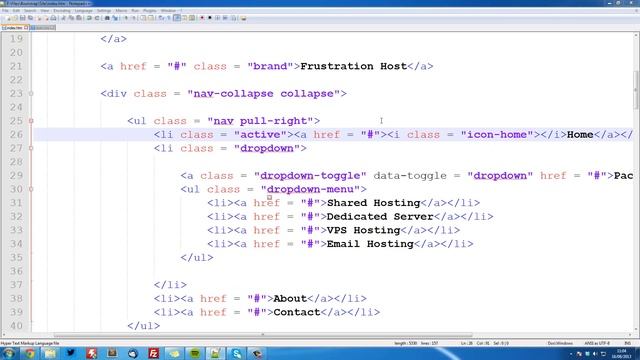Zoom out with the toolbar icon

click(x=133, y=18)
